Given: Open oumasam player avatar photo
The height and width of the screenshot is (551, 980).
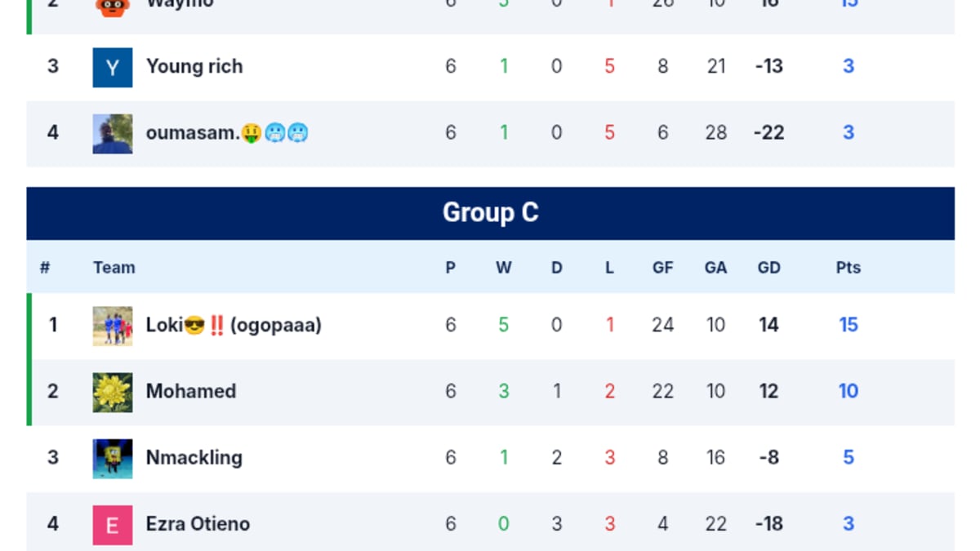Looking at the screenshot, I should point(113,133).
